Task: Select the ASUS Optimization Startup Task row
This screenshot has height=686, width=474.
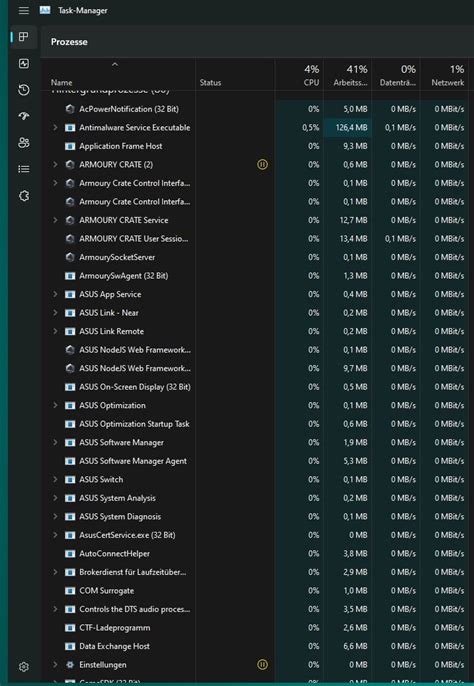Action: 255,424
